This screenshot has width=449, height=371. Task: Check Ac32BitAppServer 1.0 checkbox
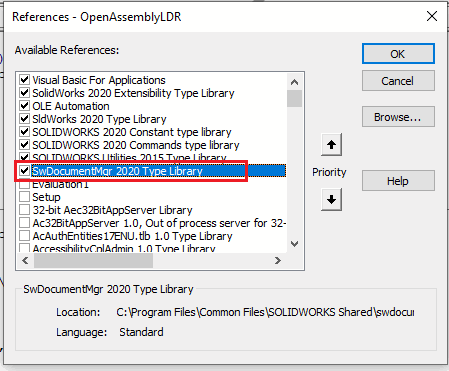coord(24,223)
